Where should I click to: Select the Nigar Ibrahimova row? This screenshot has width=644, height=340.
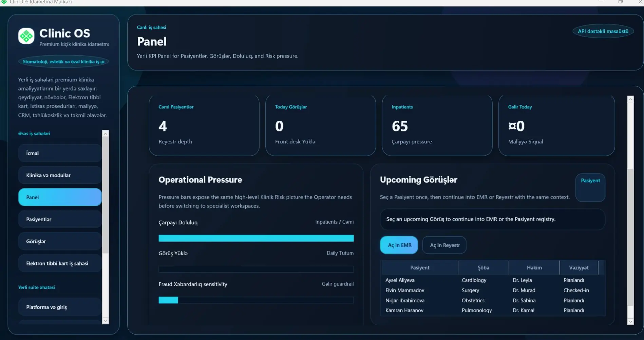pos(493,301)
